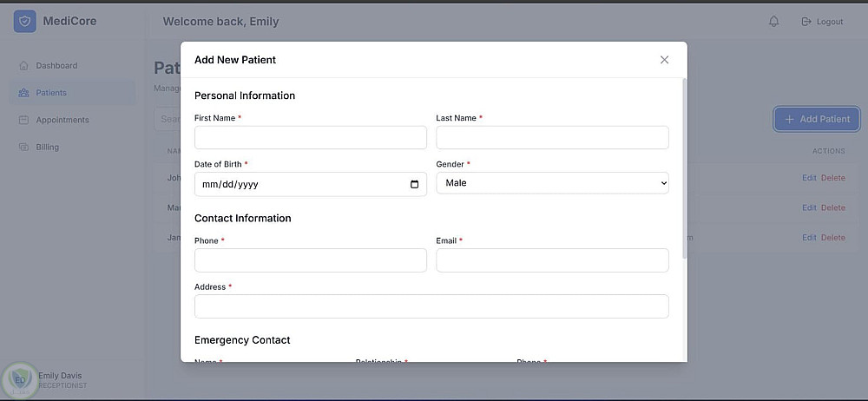This screenshot has width=868, height=401.
Task: Click the MediCore shield logo icon
Action: pyautogui.click(x=24, y=22)
